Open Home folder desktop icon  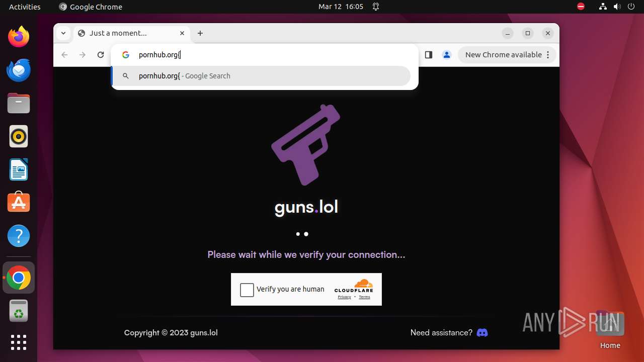(610, 329)
